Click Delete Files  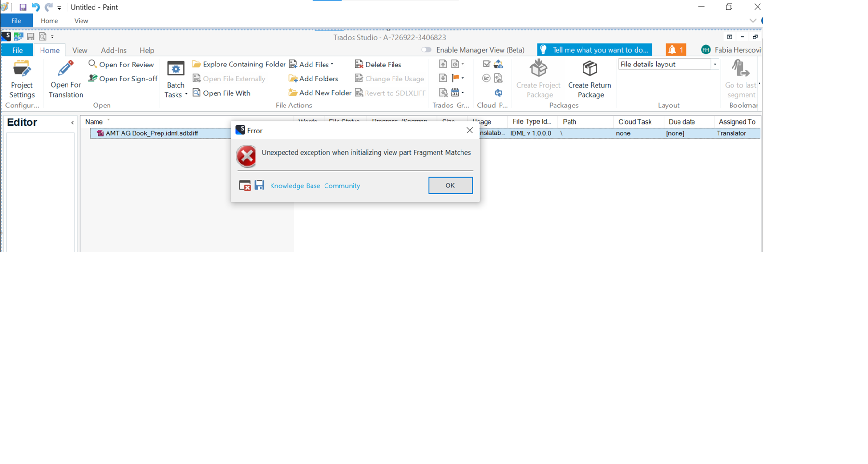378,64
